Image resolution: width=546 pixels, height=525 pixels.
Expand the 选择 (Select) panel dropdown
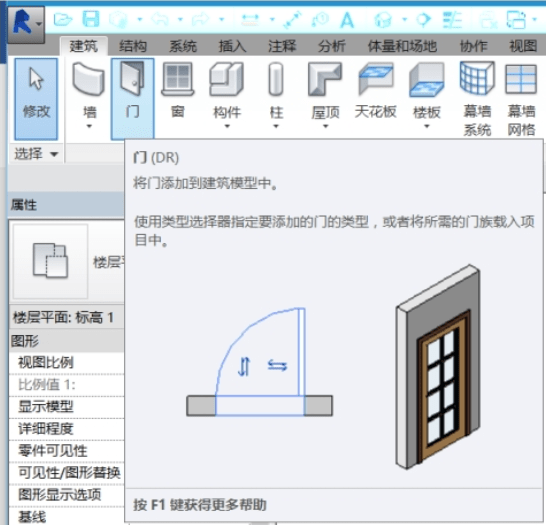[x=54, y=154]
